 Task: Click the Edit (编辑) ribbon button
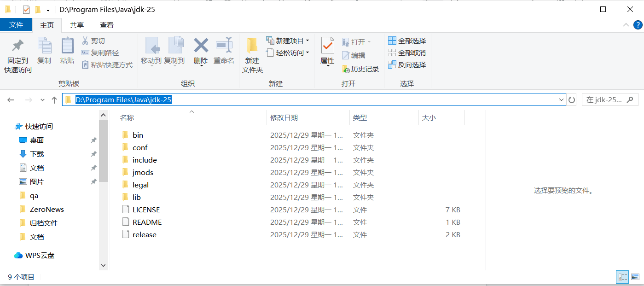tap(354, 55)
